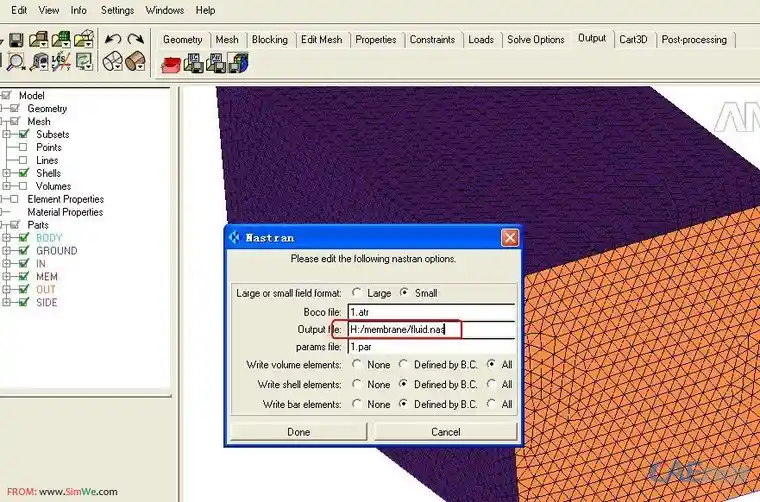The width and height of the screenshot is (760, 502).
Task: Undo the last action
Action: 113,39
